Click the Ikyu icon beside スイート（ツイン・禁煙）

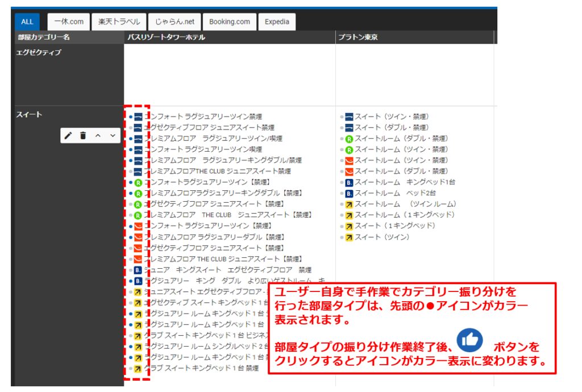(350, 117)
